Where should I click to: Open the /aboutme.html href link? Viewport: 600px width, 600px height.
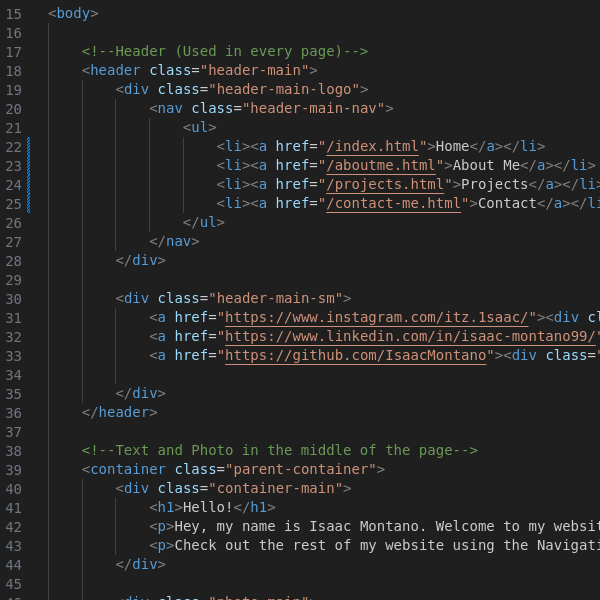tap(384, 166)
